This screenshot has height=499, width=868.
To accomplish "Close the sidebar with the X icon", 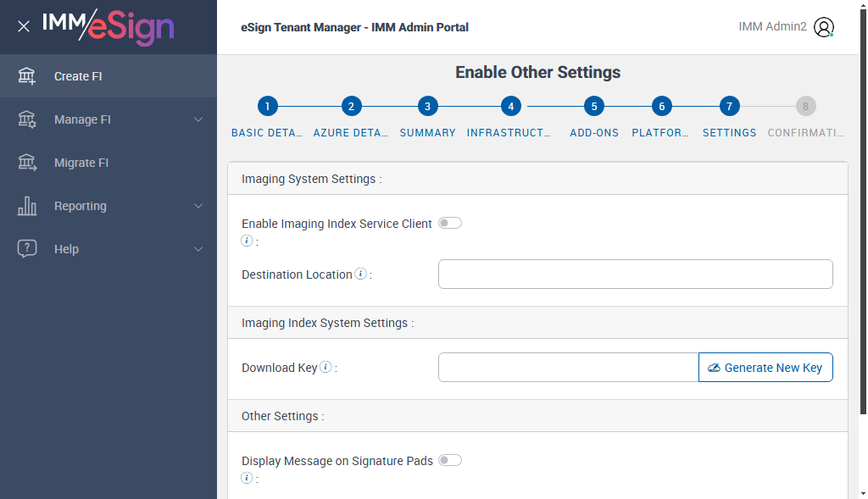I will tap(24, 26).
